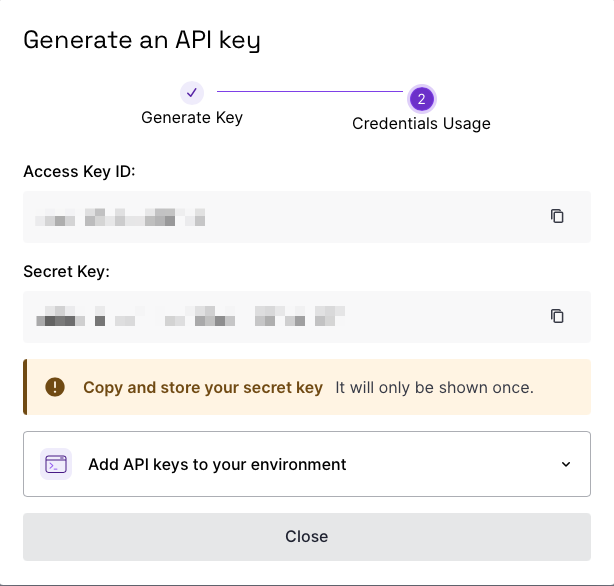Screen dimensions: 614x586
Task: Select the "Credentials Usage" step label
Action: pyautogui.click(x=421, y=124)
